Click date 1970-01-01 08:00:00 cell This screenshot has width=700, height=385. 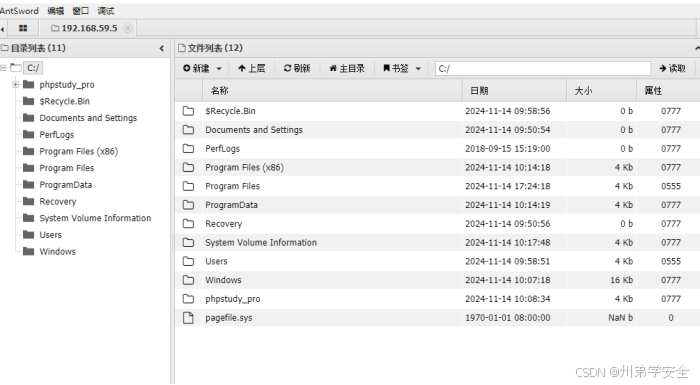[508, 318]
